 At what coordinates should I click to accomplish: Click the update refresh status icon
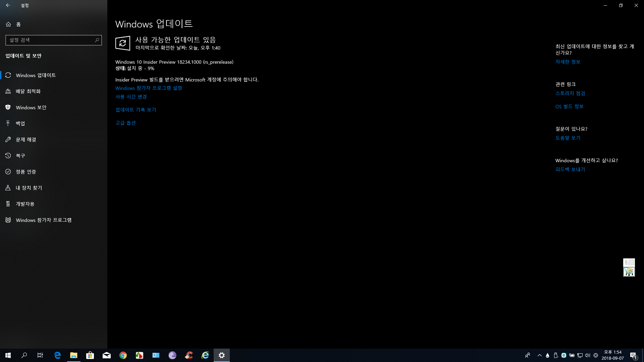pyautogui.click(x=123, y=43)
